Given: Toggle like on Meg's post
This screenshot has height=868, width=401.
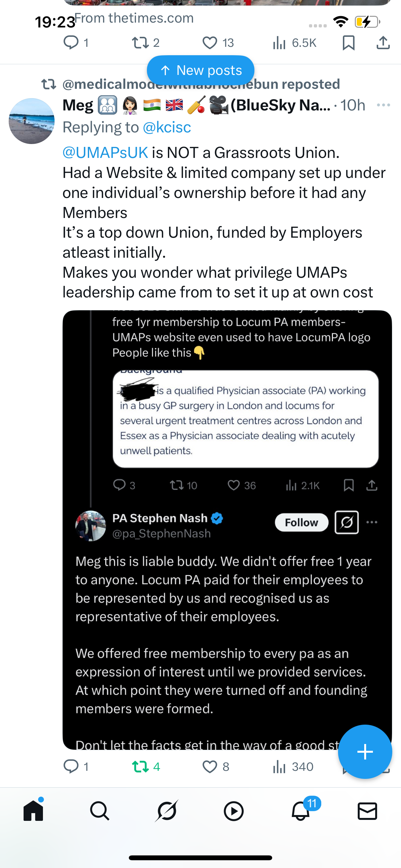Looking at the screenshot, I should pos(210,767).
